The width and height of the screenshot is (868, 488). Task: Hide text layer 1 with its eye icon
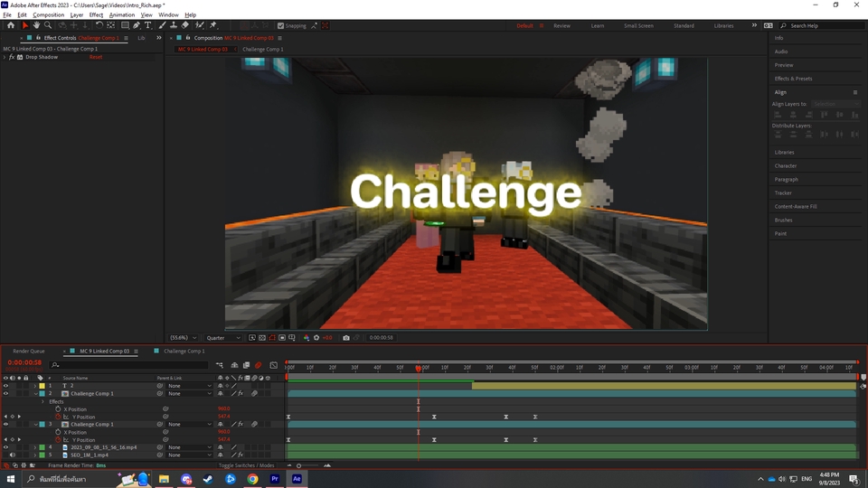[x=6, y=386]
